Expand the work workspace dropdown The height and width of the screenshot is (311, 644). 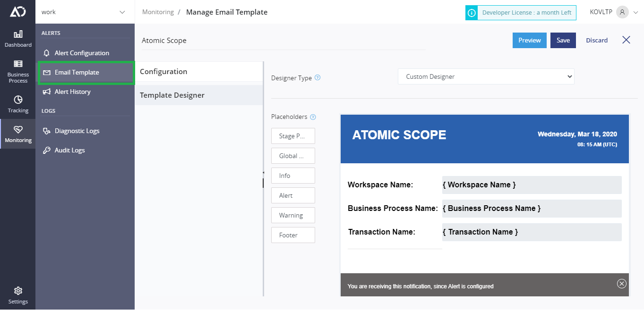(85, 12)
